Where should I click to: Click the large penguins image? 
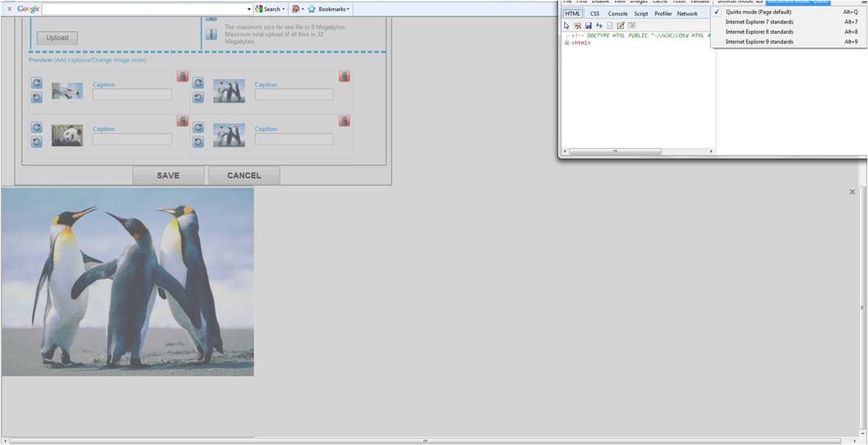(x=128, y=282)
